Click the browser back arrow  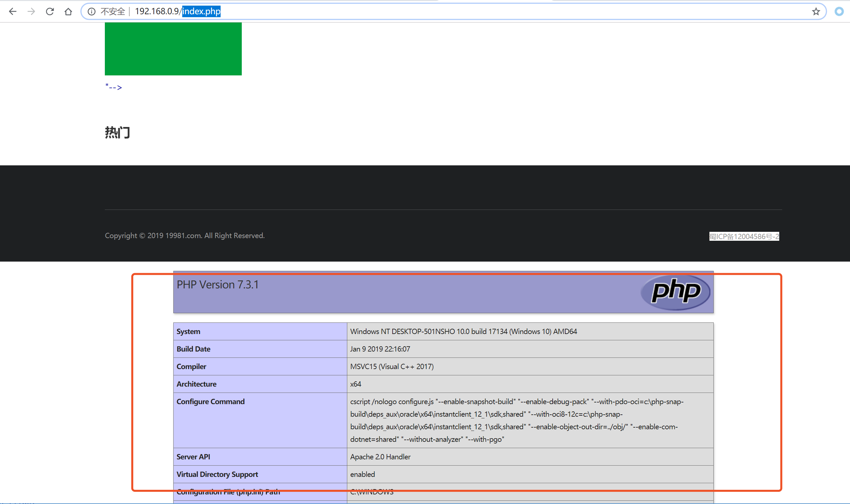coord(13,12)
